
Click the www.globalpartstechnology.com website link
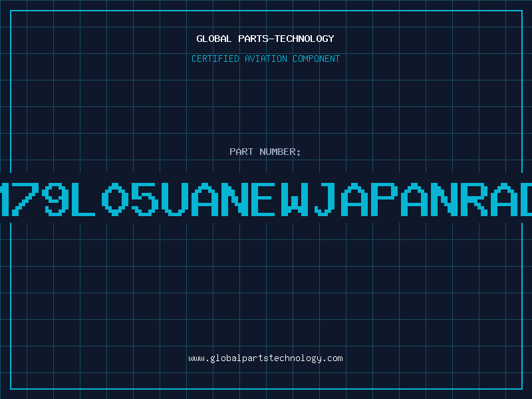265,358
